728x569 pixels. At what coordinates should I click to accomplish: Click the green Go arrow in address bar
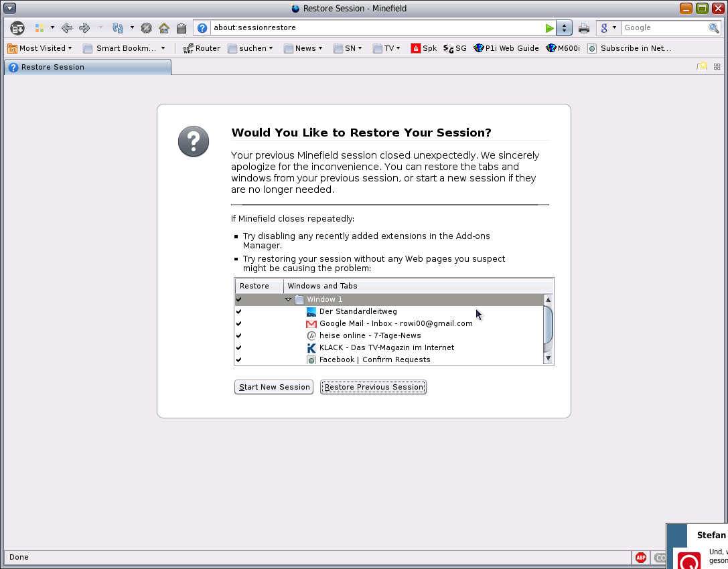pyautogui.click(x=549, y=28)
